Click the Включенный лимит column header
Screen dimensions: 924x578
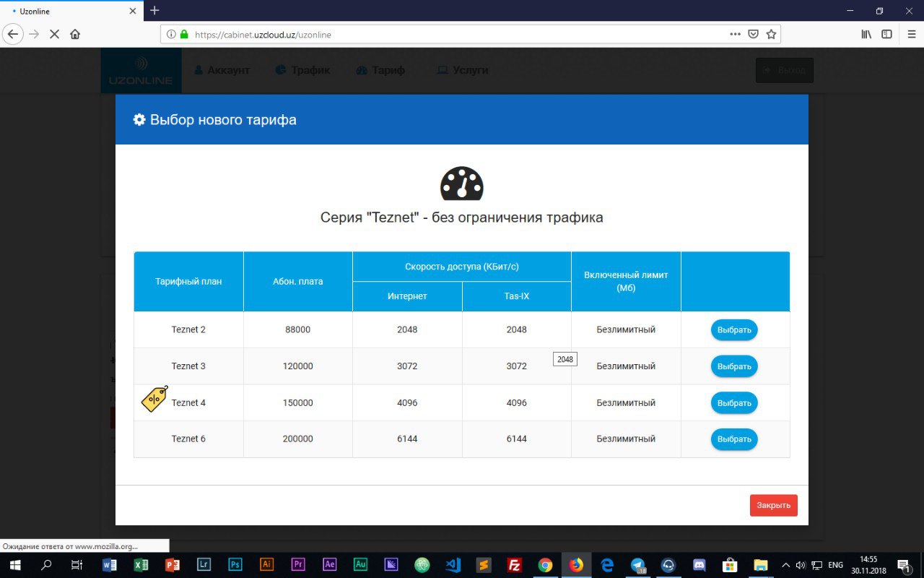(x=626, y=281)
